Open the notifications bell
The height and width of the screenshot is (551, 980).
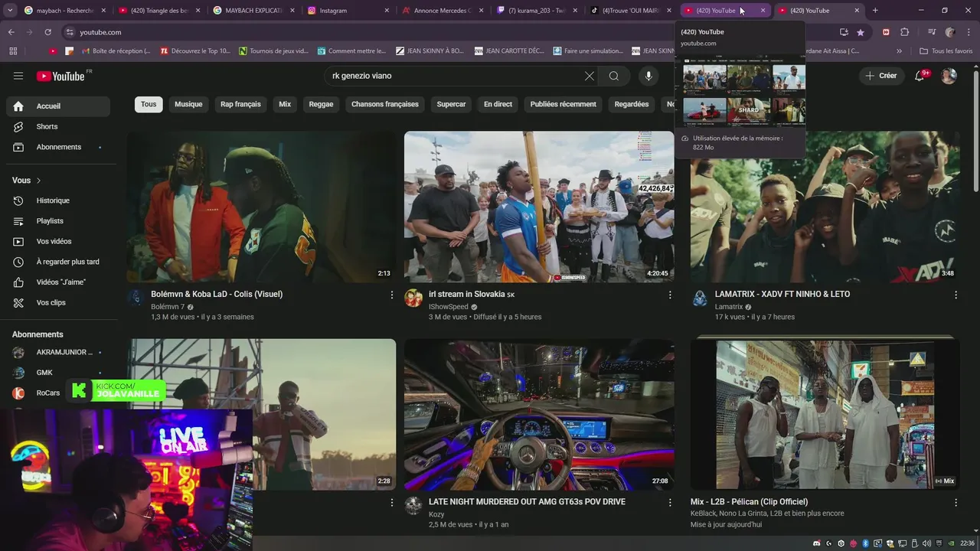(x=920, y=76)
